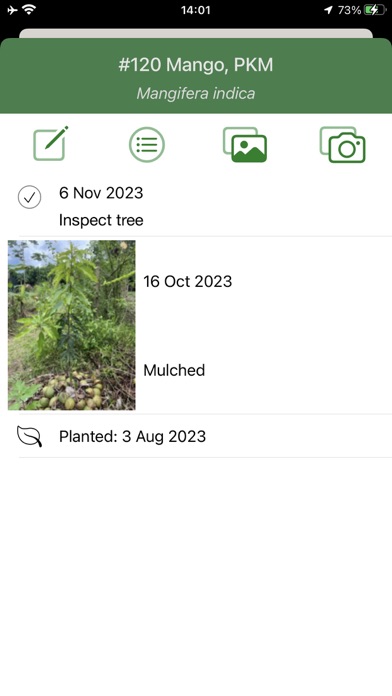Tap the leaf icon beside Planted
The image size is (392, 696).
pyautogui.click(x=29, y=436)
